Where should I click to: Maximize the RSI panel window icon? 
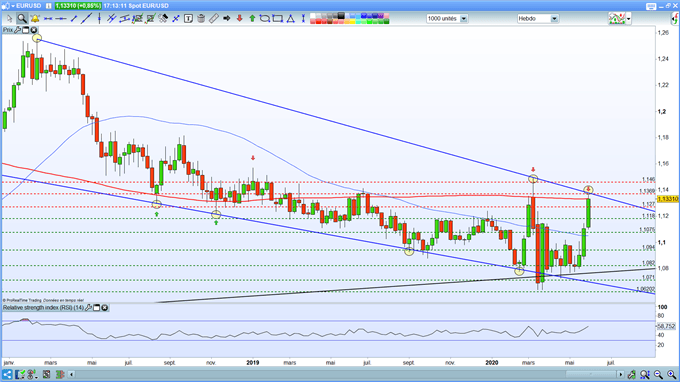tap(97, 307)
